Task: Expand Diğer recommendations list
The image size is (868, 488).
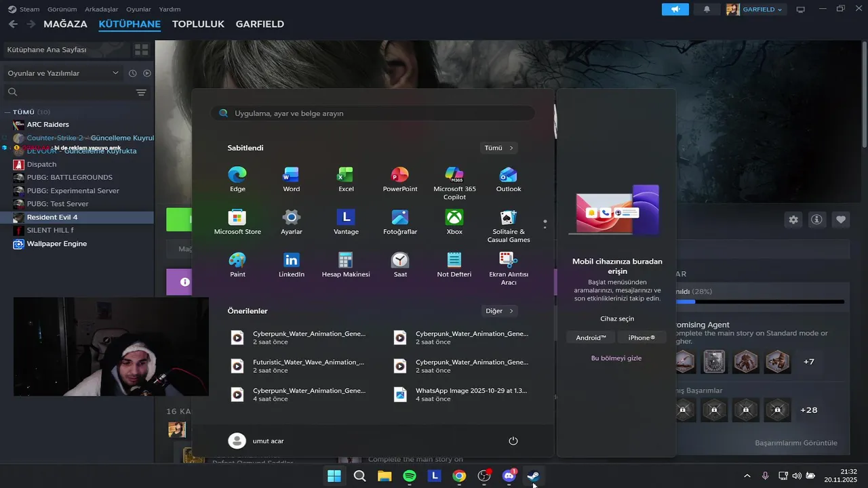Action: pos(498,311)
